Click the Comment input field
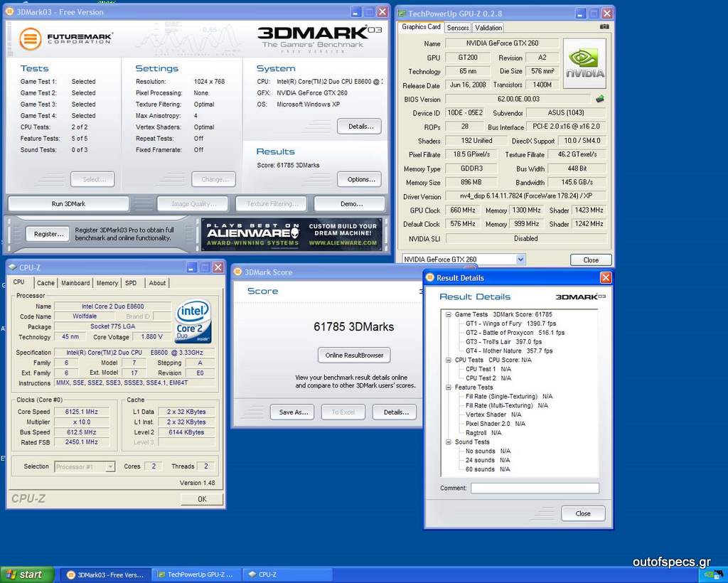728x583 pixels. [535, 488]
